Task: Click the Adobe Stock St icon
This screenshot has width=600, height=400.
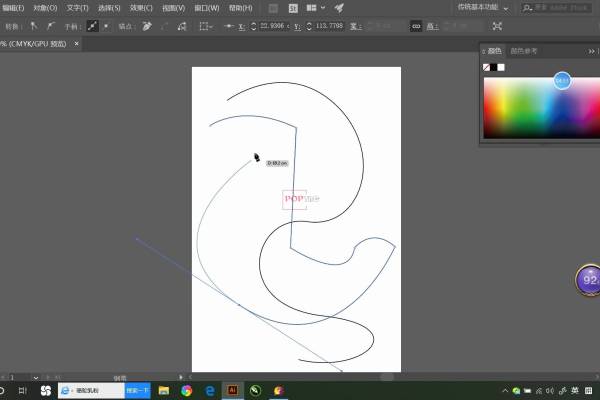Action: pyautogui.click(x=293, y=8)
